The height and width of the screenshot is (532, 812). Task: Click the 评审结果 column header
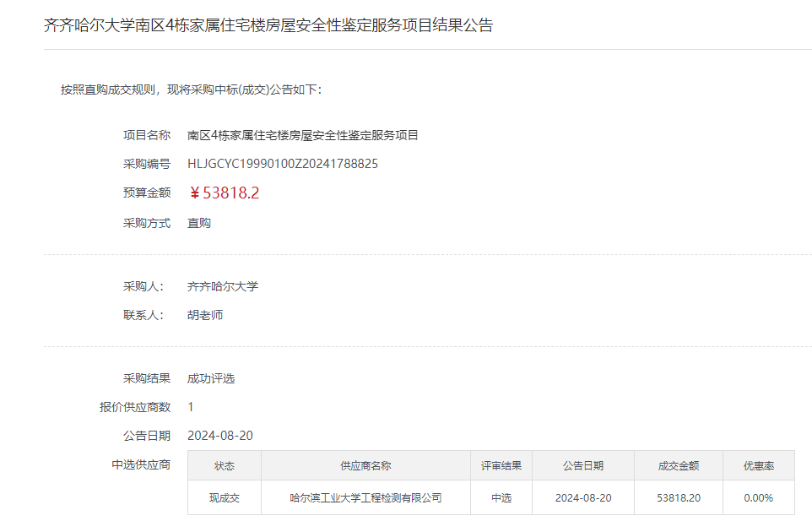tap(501, 465)
